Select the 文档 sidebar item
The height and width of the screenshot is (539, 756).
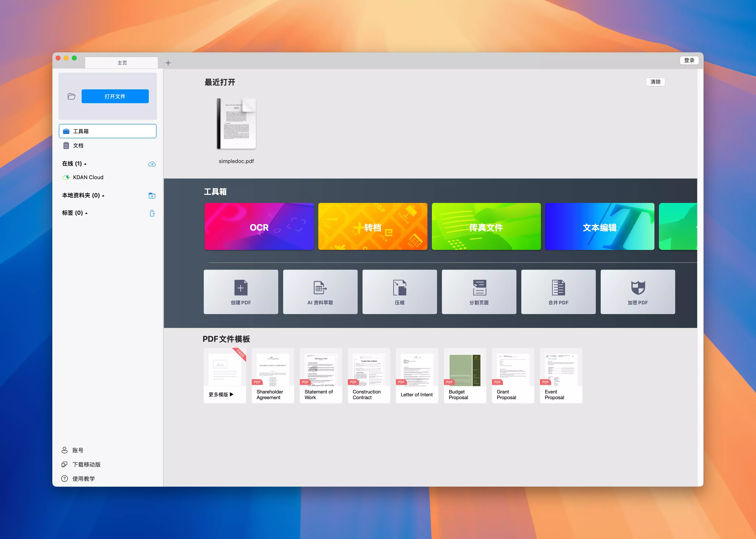[78, 146]
